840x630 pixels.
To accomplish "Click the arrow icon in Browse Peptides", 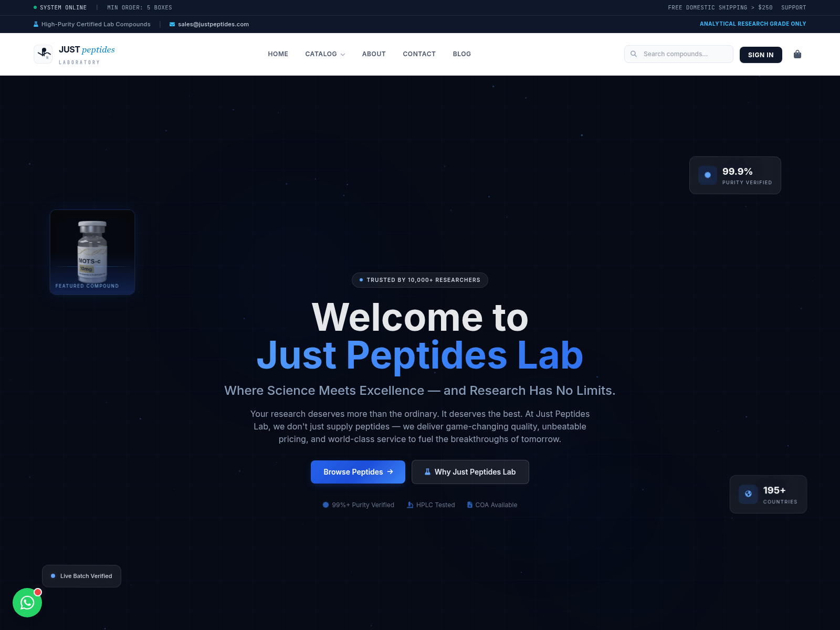I will point(390,472).
